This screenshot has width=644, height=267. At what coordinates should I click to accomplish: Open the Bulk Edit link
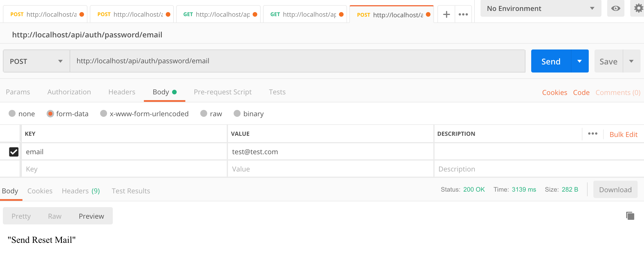pos(623,134)
